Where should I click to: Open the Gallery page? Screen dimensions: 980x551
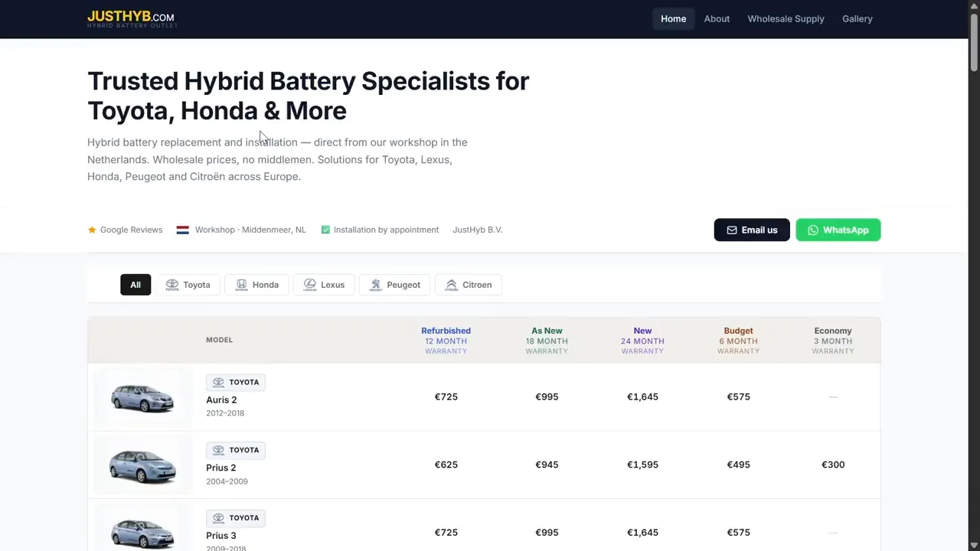[x=857, y=19]
